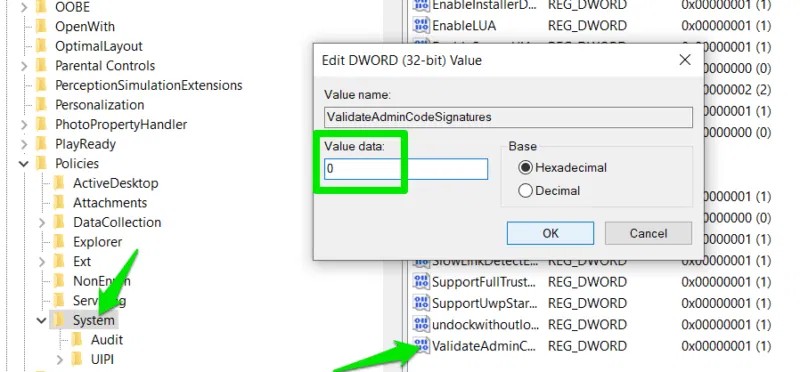Click the SupportUwpStar... DWORD icon
Screen dimensions: 800x372
click(421, 303)
